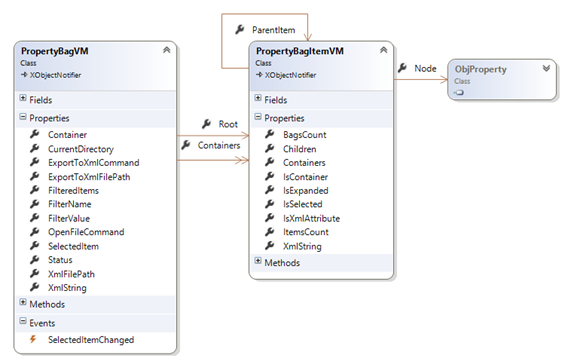
Task: Click the inheritance arrow icon in PropertyBagVM header
Action: [x=24, y=75]
